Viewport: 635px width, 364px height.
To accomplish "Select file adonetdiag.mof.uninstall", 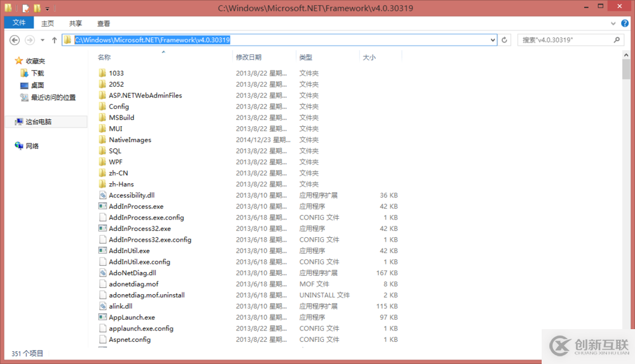I will (x=147, y=296).
